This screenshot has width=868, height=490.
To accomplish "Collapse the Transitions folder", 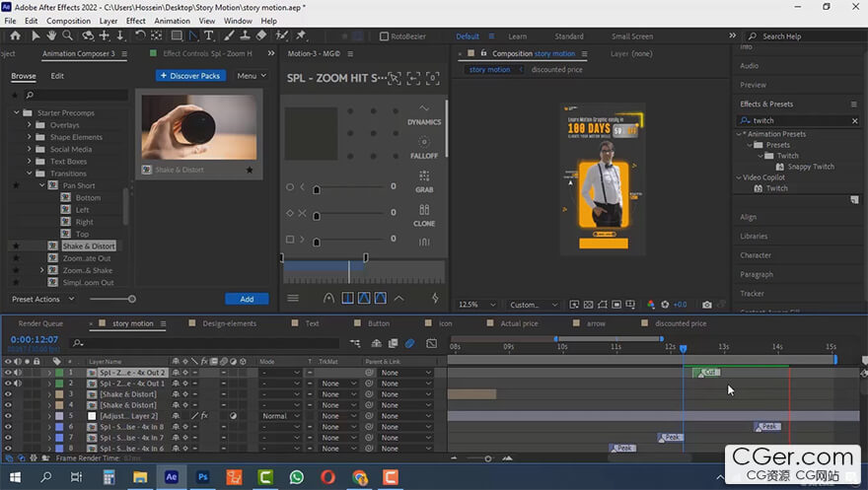I will [30, 174].
